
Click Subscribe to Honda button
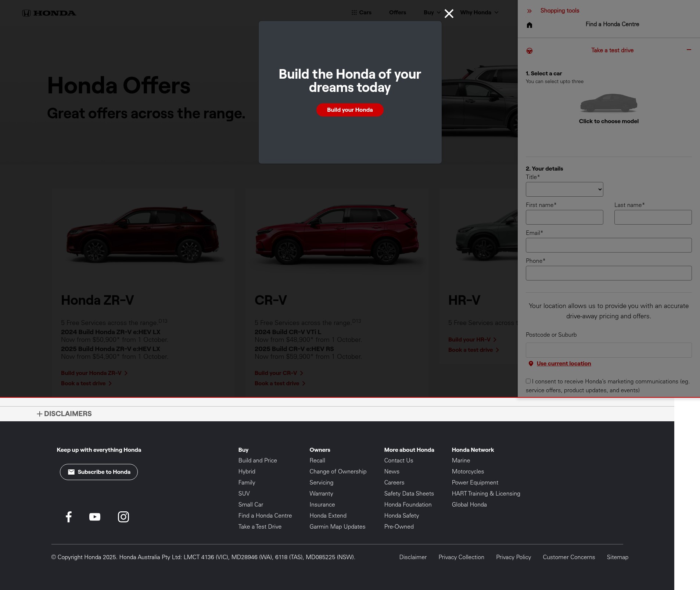[x=99, y=472]
